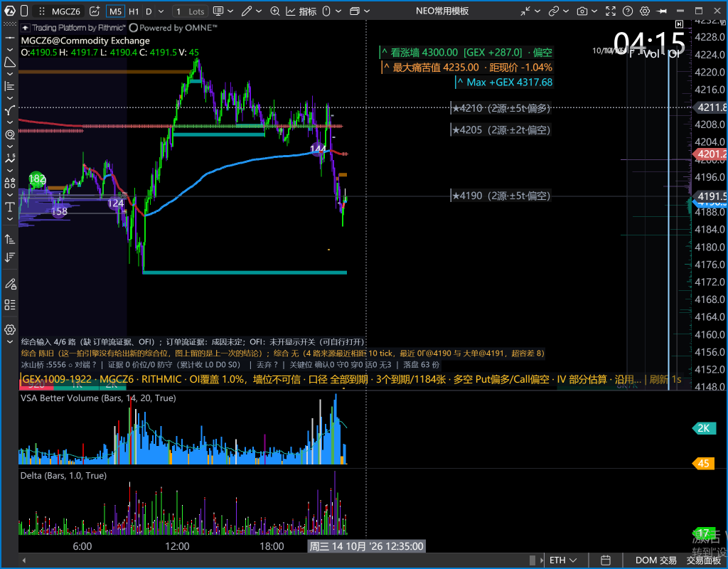
Task: Select the curve path drawing tool
Action: 10,110
